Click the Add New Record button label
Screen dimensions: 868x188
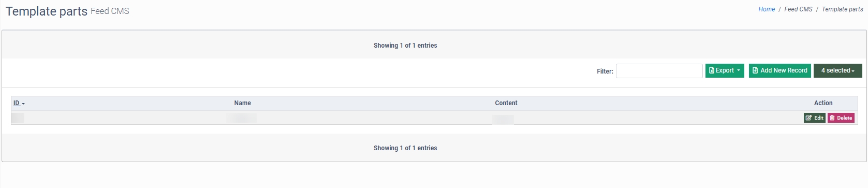784,70
